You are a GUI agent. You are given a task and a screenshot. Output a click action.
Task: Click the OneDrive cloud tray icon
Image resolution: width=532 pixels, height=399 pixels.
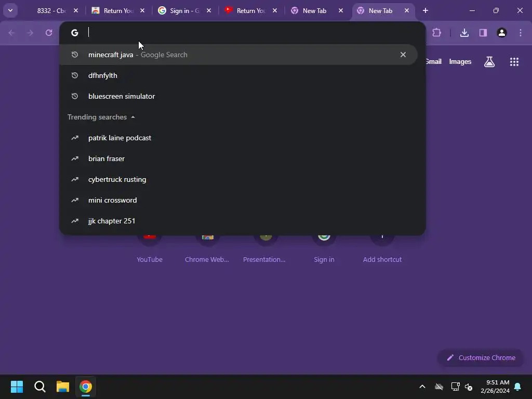click(439, 387)
